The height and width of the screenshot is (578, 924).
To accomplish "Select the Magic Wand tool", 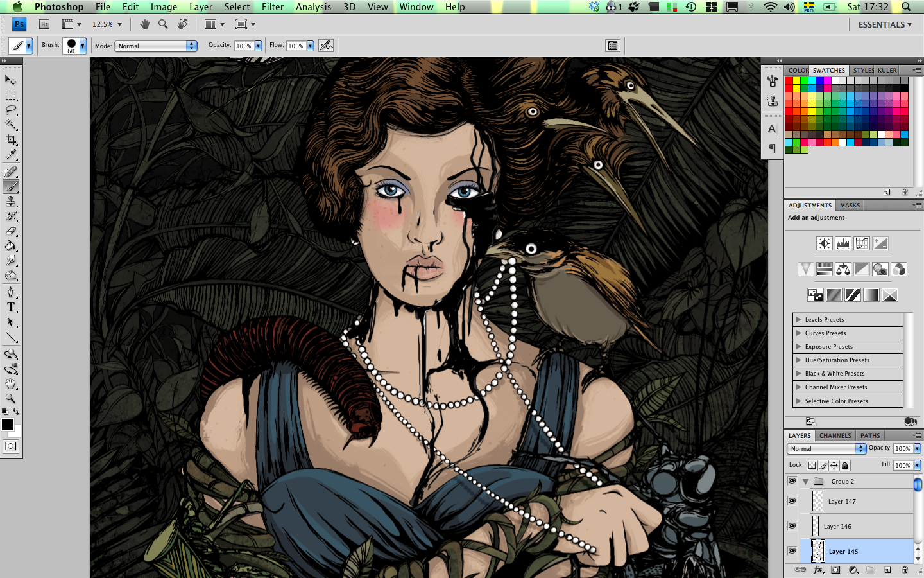I will [x=11, y=125].
